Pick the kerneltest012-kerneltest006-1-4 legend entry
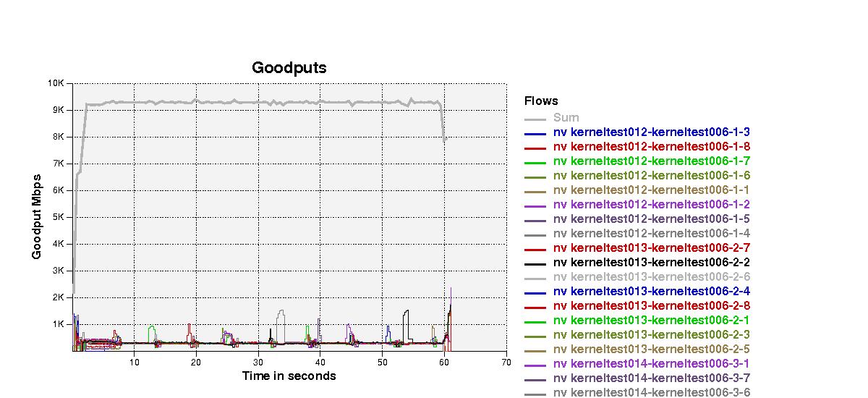 651,234
